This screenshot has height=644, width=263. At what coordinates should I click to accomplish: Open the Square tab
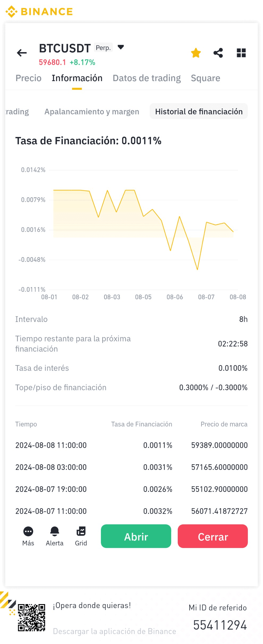coord(205,78)
